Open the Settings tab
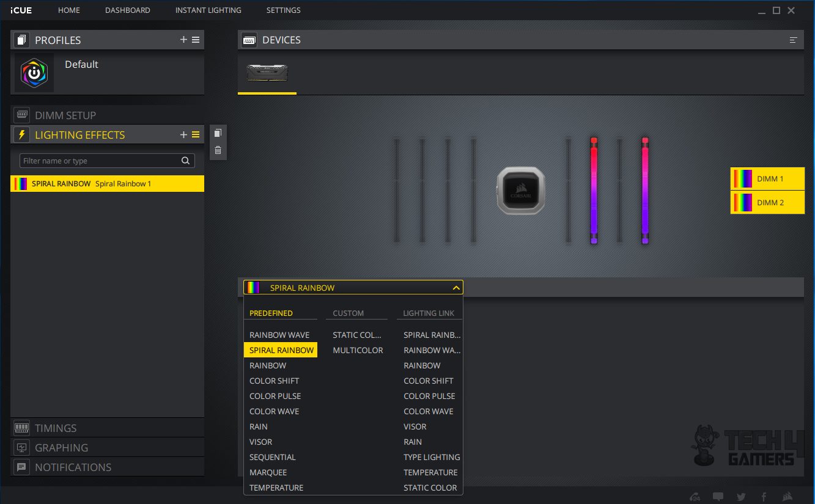 point(284,10)
